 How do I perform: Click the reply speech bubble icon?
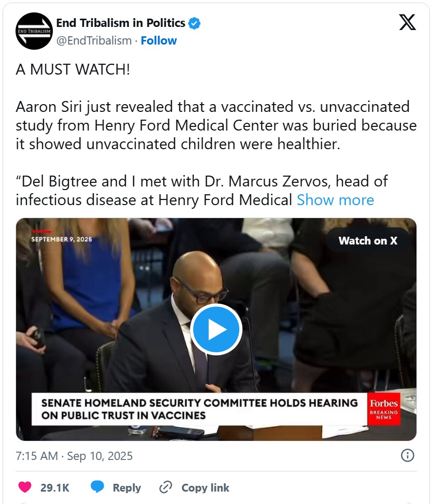click(97, 487)
